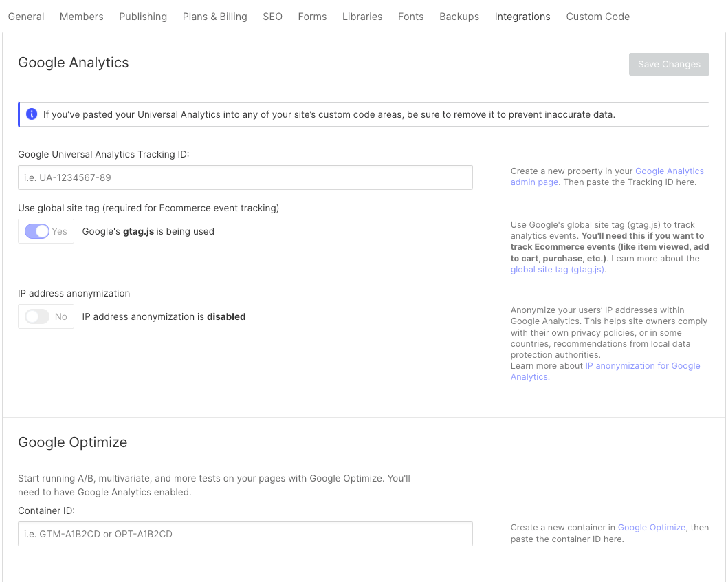The height and width of the screenshot is (582, 728).
Task: Go to the Publishing tab
Action: point(143,17)
